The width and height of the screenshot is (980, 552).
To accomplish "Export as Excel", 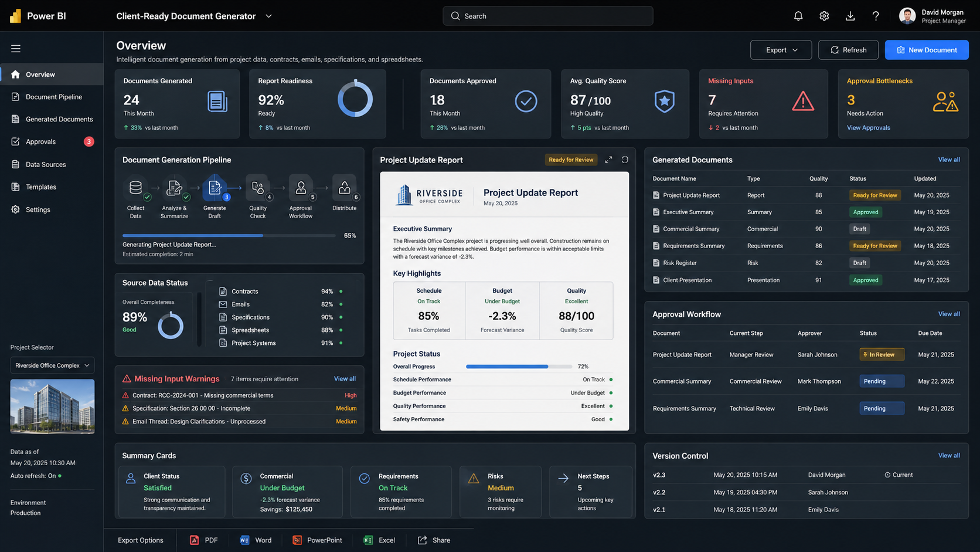I will tap(379, 540).
